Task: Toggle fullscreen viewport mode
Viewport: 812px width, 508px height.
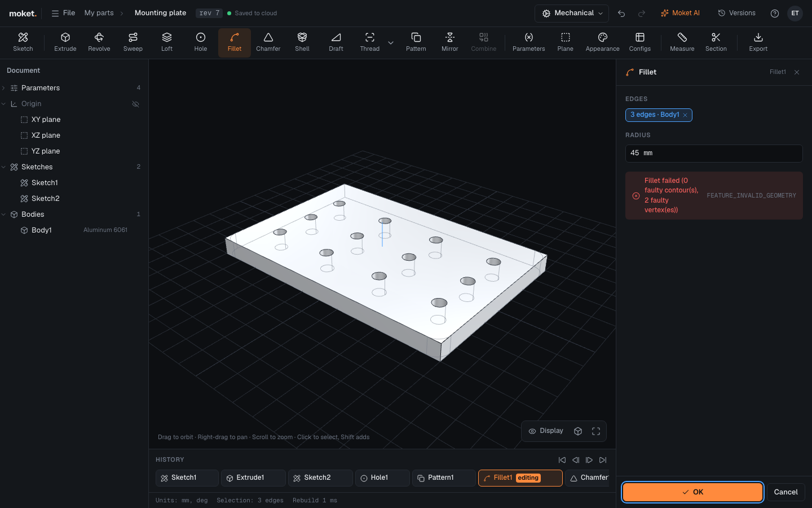Action: (596, 431)
